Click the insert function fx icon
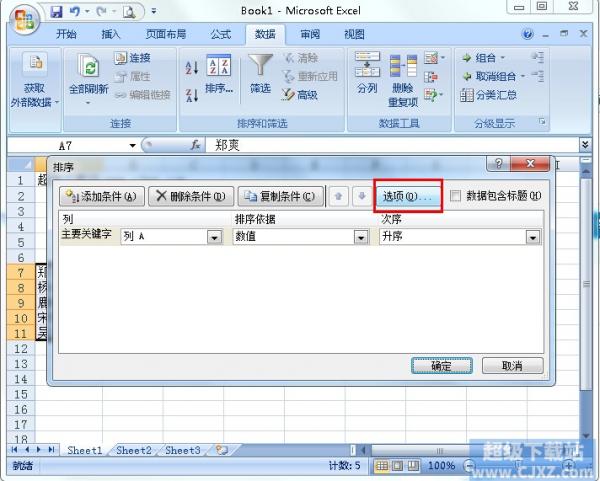 pyautogui.click(x=195, y=145)
